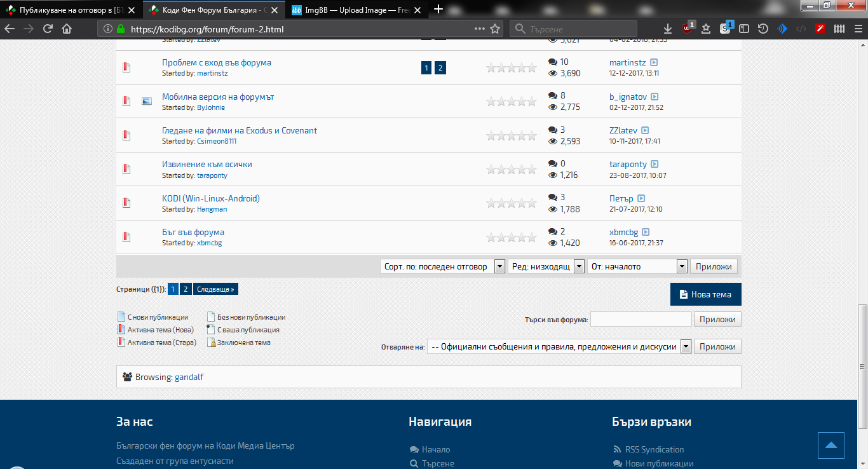
Task: Click Приложи next to forum search field
Action: pos(717,319)
